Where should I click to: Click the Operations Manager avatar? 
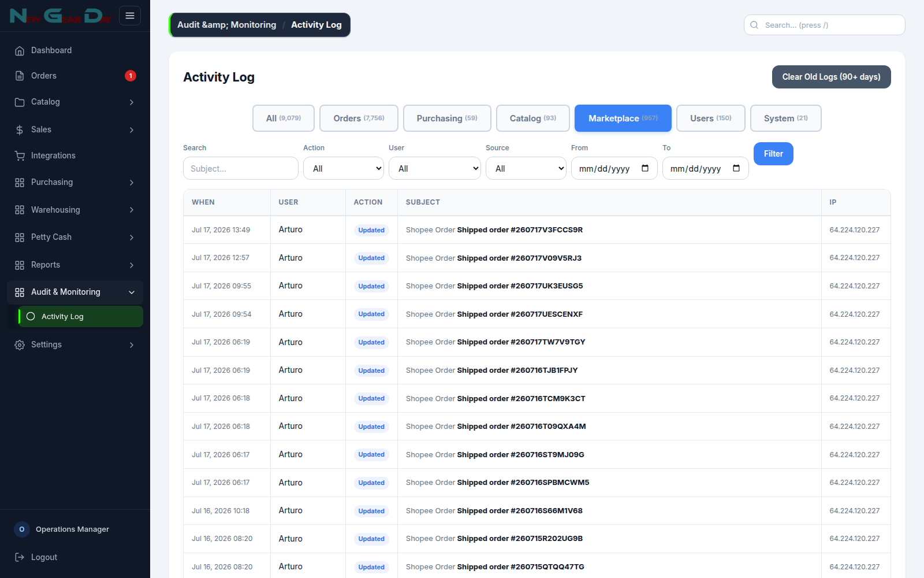pyautogui.click(x=22, y=529)
